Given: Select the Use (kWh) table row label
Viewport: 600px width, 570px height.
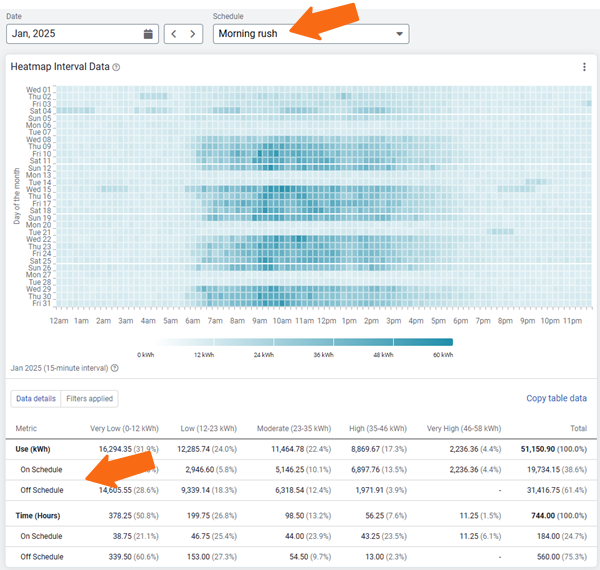Looking at the screenshot, I should (x=35, y=449).
